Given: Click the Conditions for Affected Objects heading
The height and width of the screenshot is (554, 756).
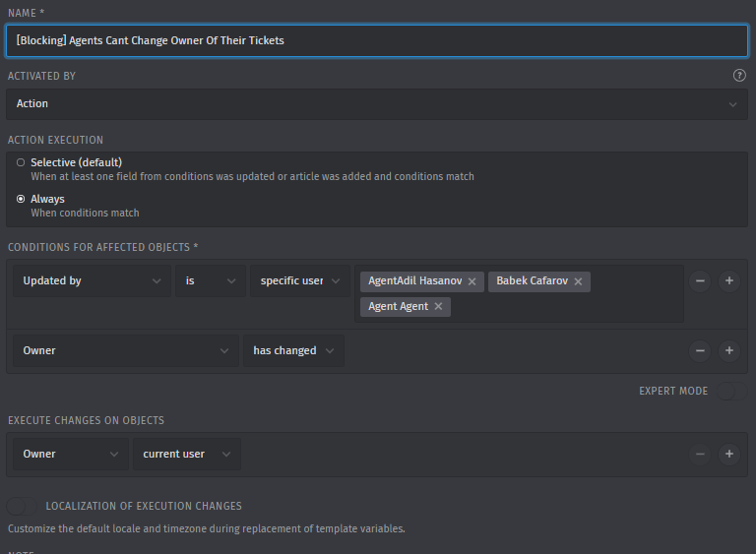Looking at the screenshot, I should (102, 247).
